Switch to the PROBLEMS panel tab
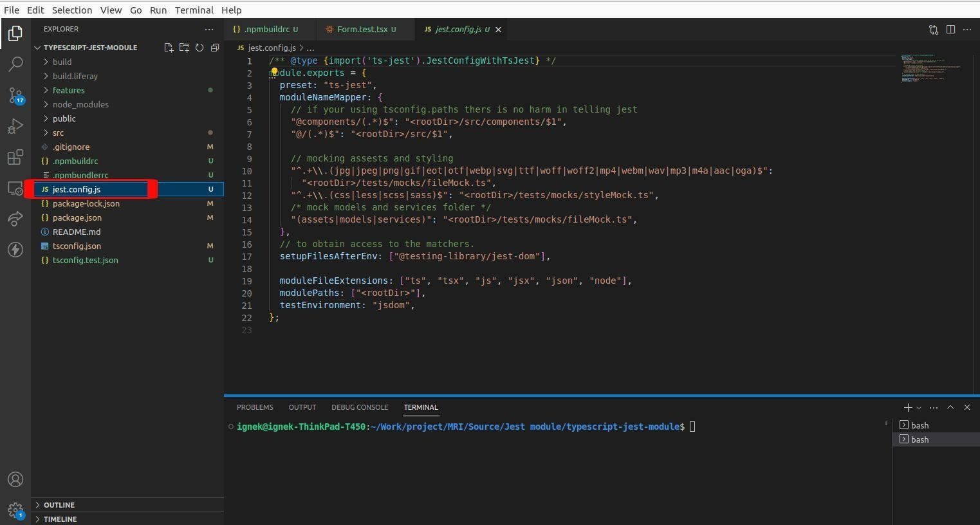The width and height of the screenshot is (980, 525). [255, 407]
